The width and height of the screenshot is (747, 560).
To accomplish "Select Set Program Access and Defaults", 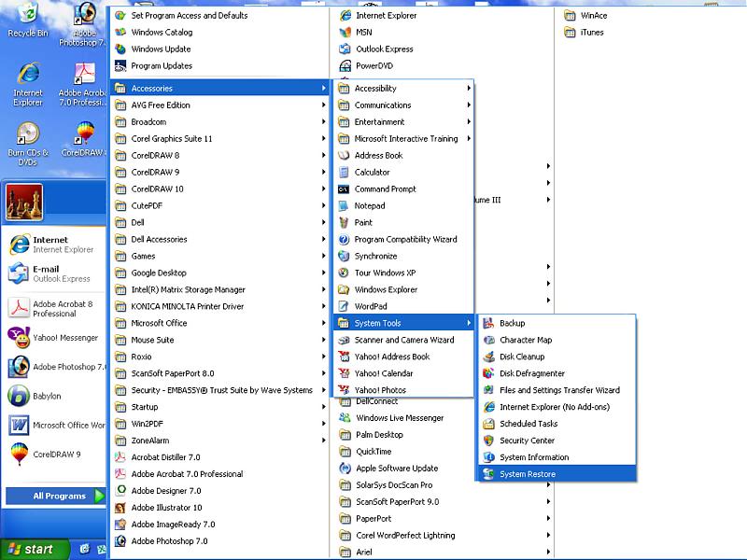I will [x=219, y=15].
